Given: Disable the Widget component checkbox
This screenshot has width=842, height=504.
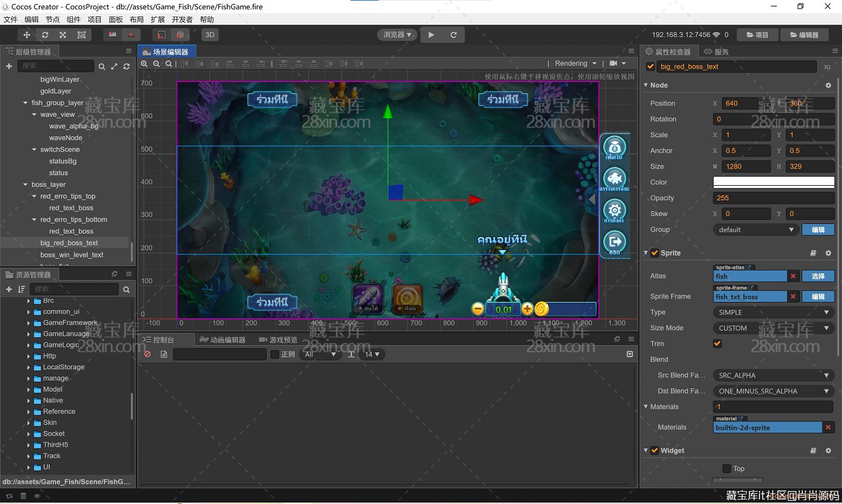Looking at the screenshot, I should [655, 451].
